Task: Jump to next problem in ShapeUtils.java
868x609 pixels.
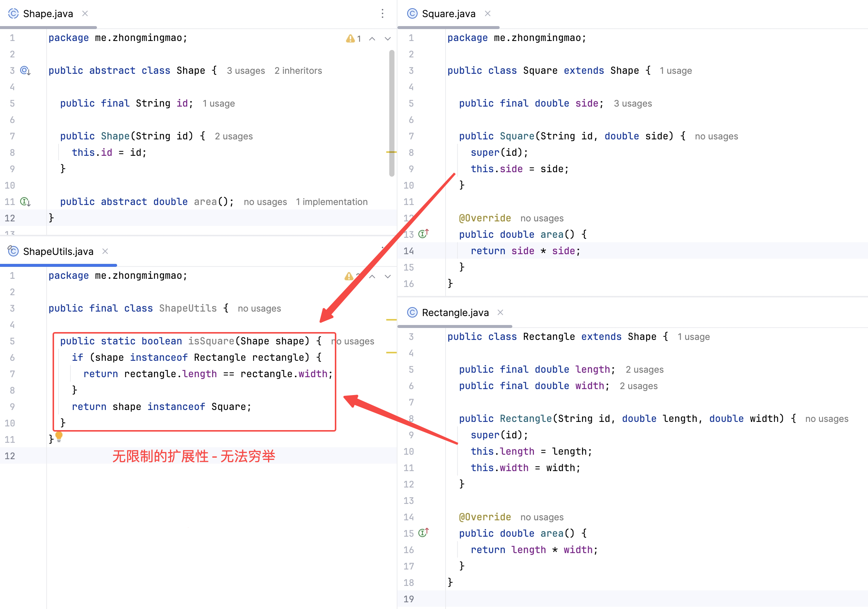Action: tap(387, 277)
